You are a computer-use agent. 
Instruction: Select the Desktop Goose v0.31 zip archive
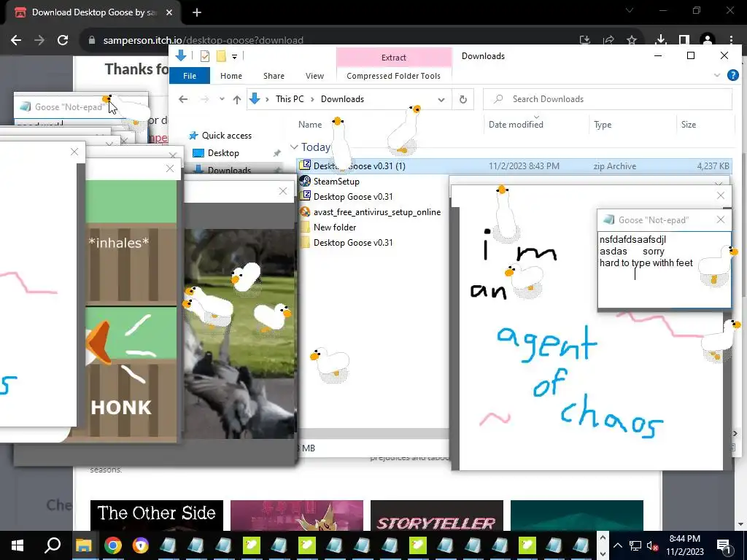pos(353,197)
